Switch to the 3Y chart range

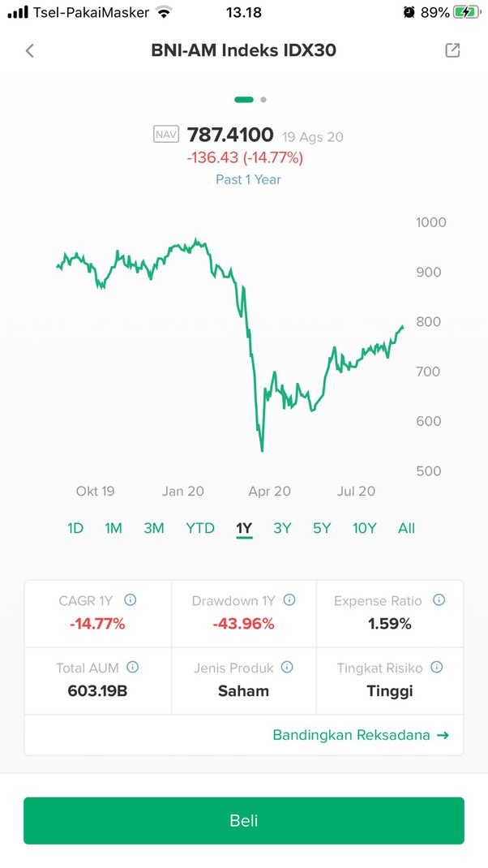pos(282,528)
